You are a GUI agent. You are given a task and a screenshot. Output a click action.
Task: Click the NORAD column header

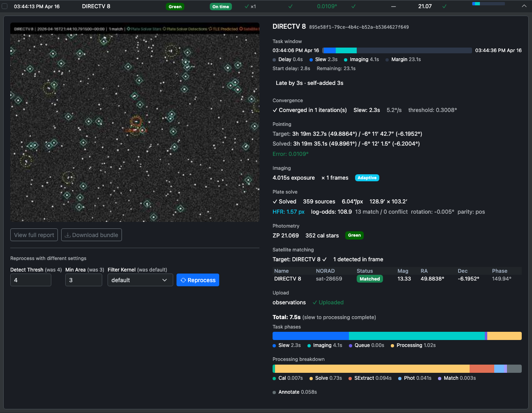coord(326,271)
